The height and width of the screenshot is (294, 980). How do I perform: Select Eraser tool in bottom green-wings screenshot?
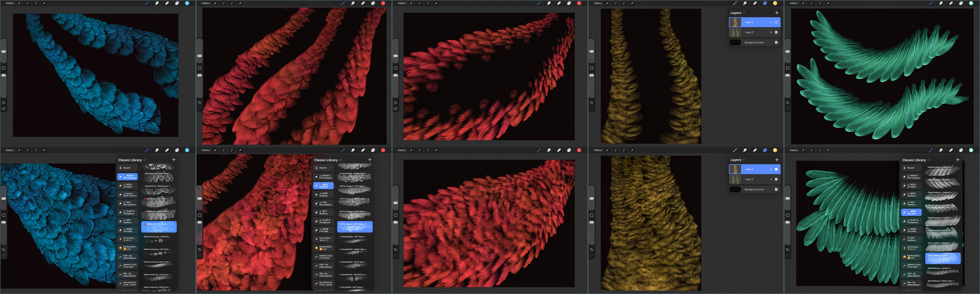tap(951, 150)
